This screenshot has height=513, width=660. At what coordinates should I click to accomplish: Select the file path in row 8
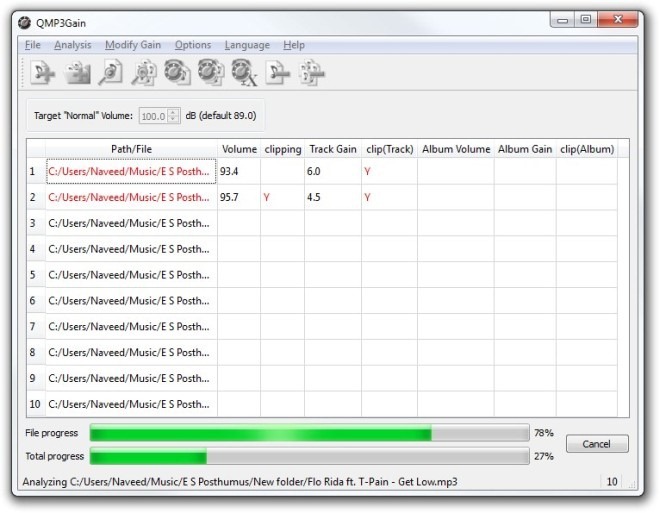(131, 353)
